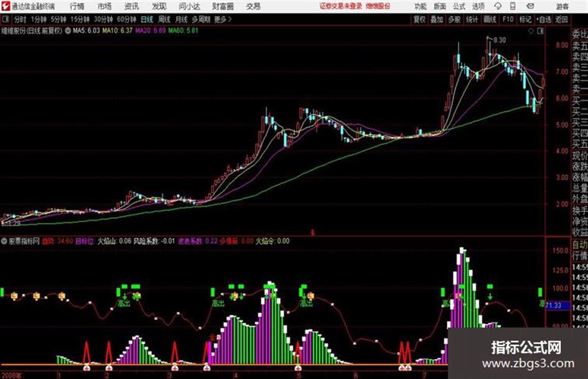
Task: Click the 叠加 overlay button
Action: coord(437,19)
